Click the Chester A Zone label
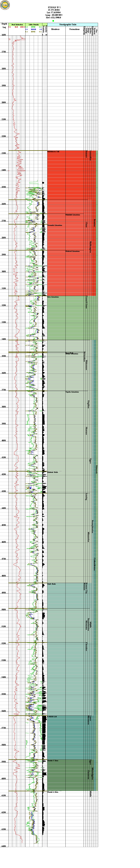The width and height of the screenshot is (140, 868). (x=53, y=792)
